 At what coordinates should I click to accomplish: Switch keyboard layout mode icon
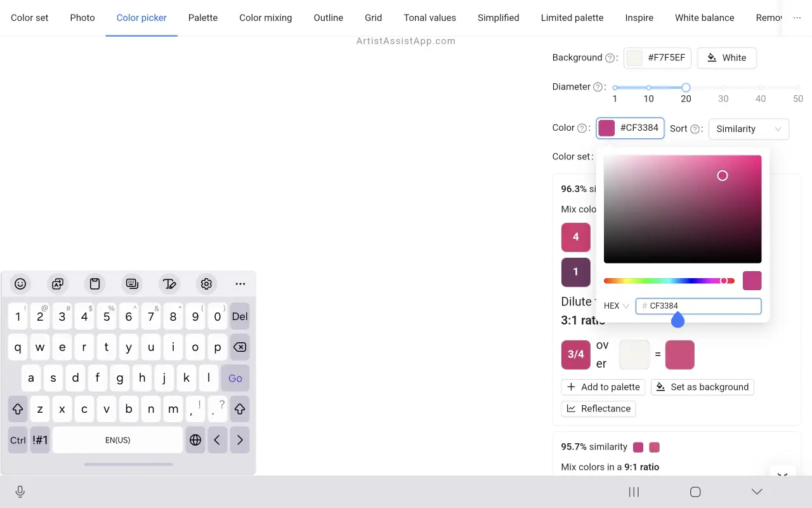click(x=132, y=284)
